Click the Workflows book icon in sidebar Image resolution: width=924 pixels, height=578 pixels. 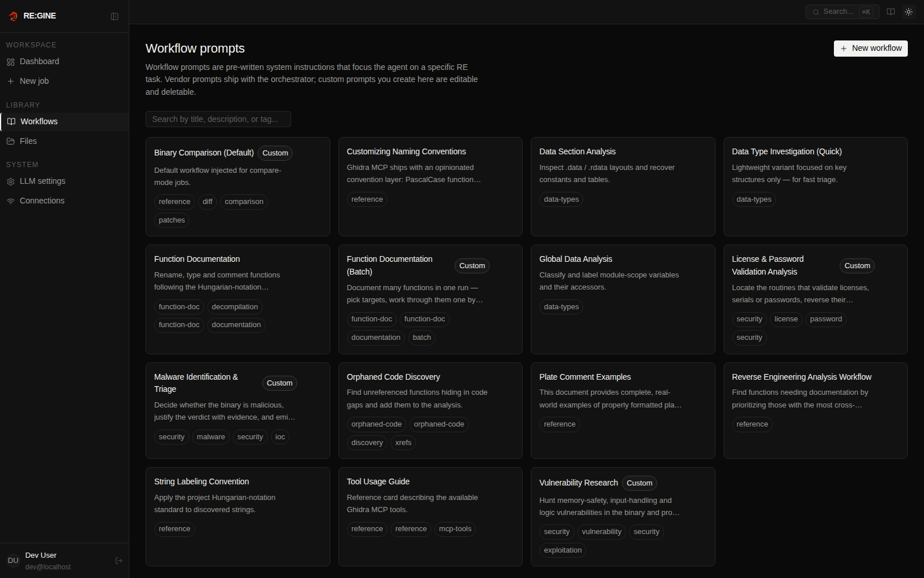(11, 121)
